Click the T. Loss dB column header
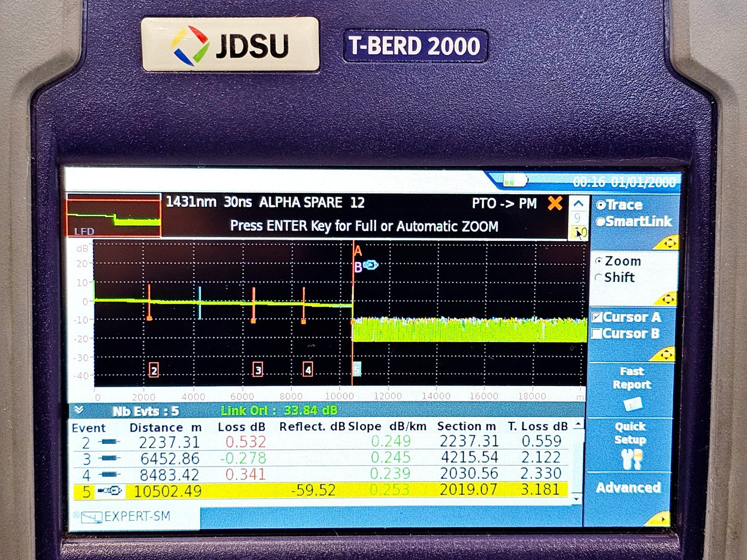Image resolution: width=747 pixels, height=560 pixels. point(537,426)
